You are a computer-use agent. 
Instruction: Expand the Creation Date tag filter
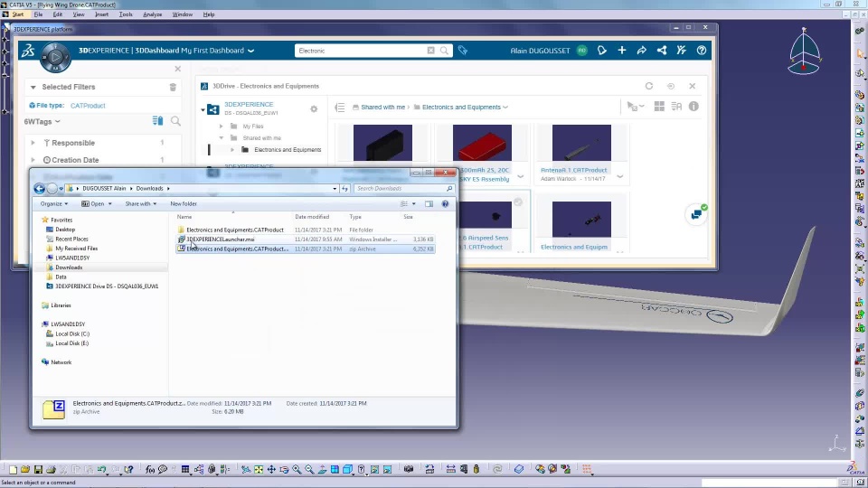click(x=33, y=160)
